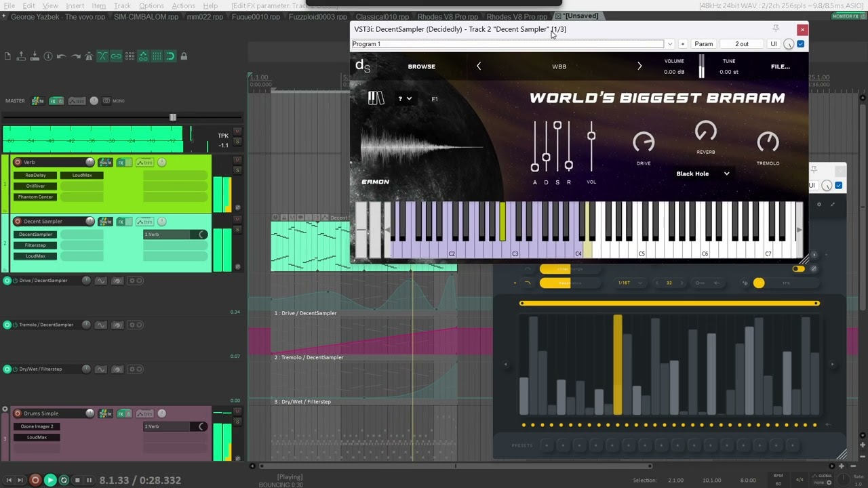The height and width of the screenshot is (488, 868).
Task: Click the envelope shape icon for Drive lane
Action: pos(100,281)
